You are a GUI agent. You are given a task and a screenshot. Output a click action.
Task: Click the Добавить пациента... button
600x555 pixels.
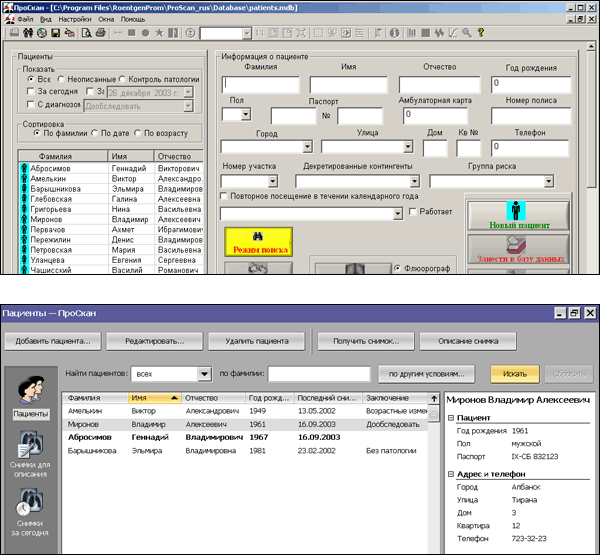pyautogui.click(x=55, y=341)
